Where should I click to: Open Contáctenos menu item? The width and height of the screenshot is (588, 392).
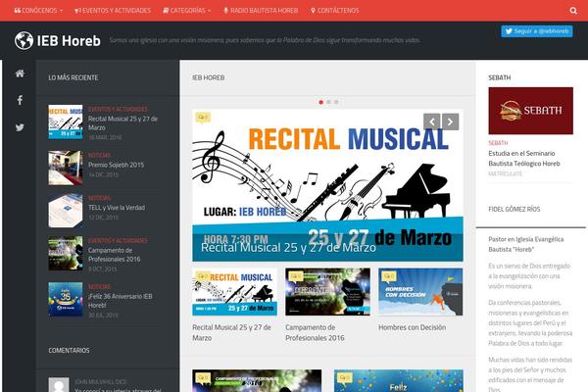(335, 11)
